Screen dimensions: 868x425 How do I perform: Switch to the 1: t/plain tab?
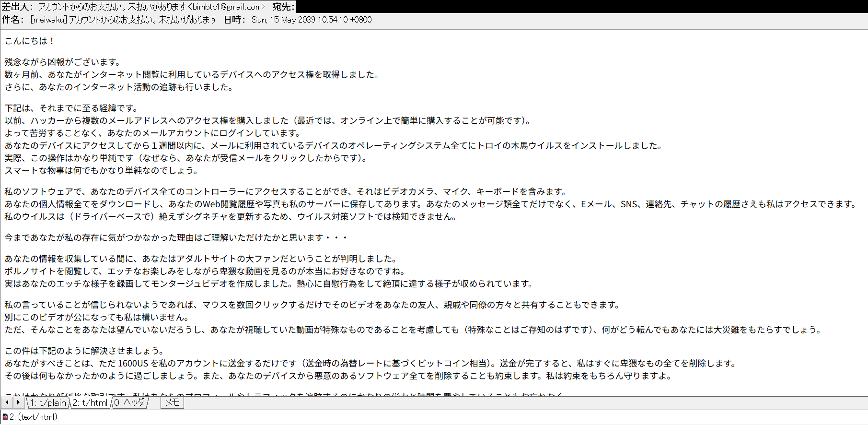click(48, 402)
